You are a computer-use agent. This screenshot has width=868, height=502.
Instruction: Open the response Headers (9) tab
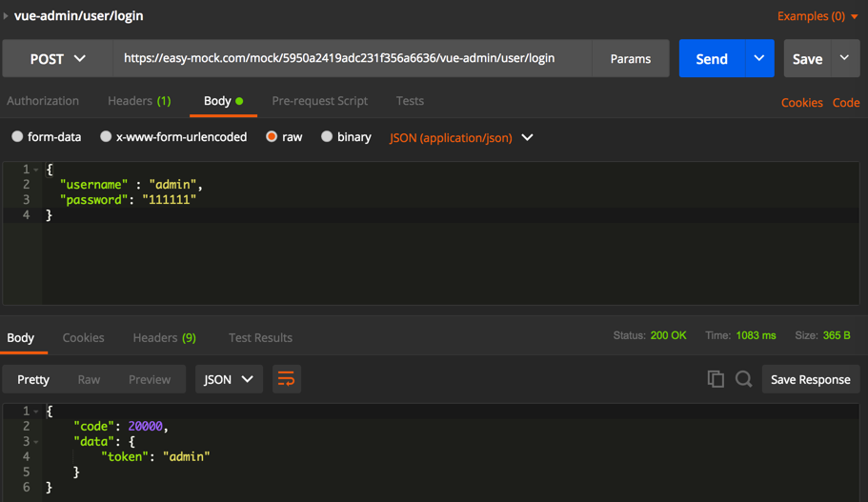[x=164, y=338]
